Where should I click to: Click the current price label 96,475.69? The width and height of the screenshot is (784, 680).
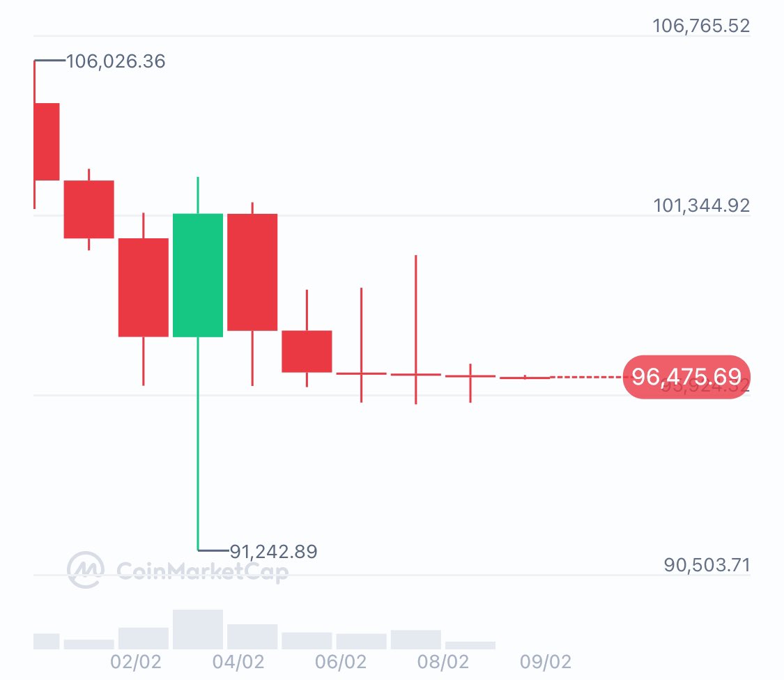686,377
